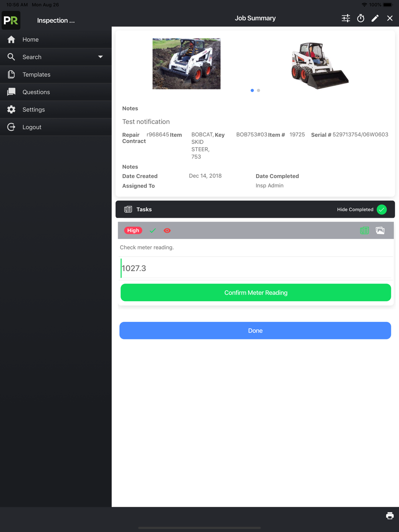Image resolution: width=399 pixels, height=532 pixels.
Task: Open Templates menu item
Action: pos(56,75)
